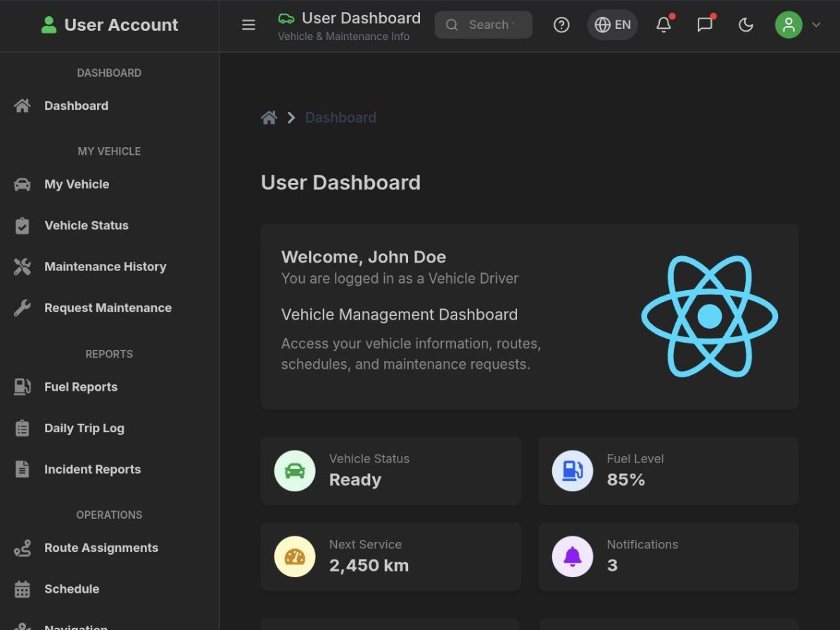This screenshot has height=630, width=840.
Task: Open the Fuel Level 85% card
Action: [668, 471]
